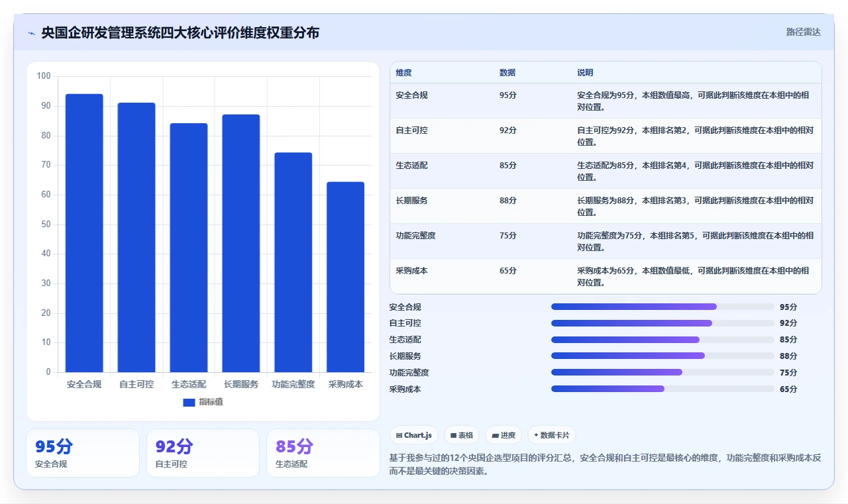
Task: Click the 自主可控 bar in chart
Action: (136, 237)
